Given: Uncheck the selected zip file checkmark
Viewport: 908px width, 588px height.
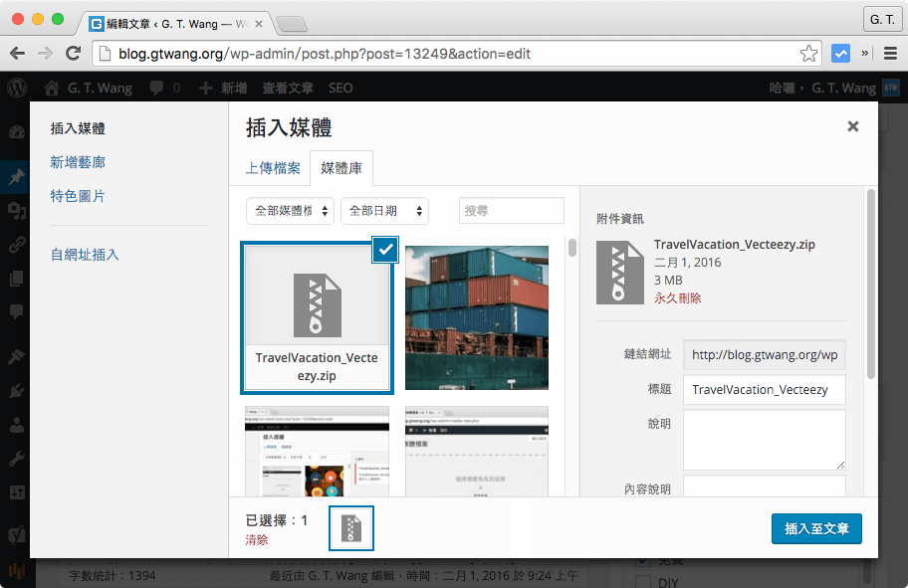Looking at the screenshot, I should click(385, 250).
